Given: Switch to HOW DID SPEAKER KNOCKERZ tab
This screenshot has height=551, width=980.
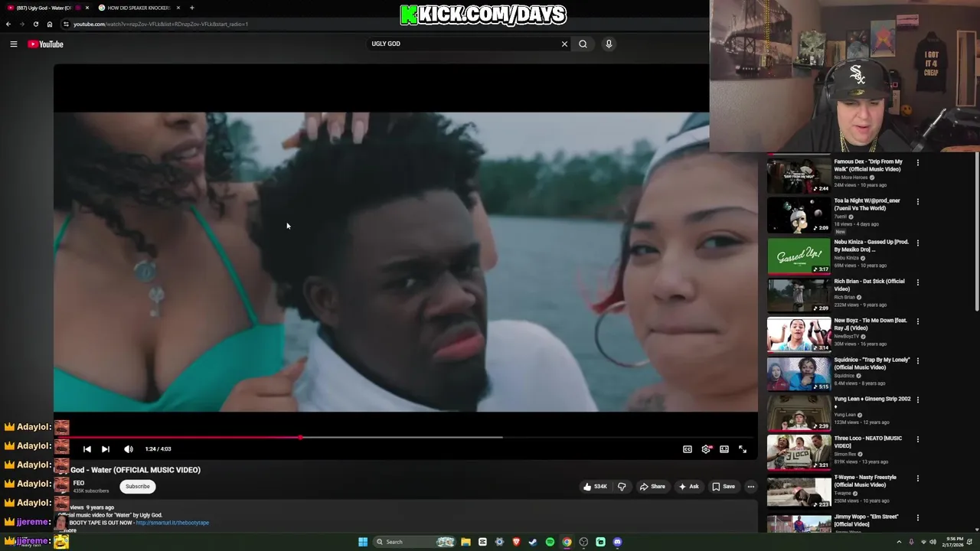Looking at the screenshot, I should click(138, 8).
